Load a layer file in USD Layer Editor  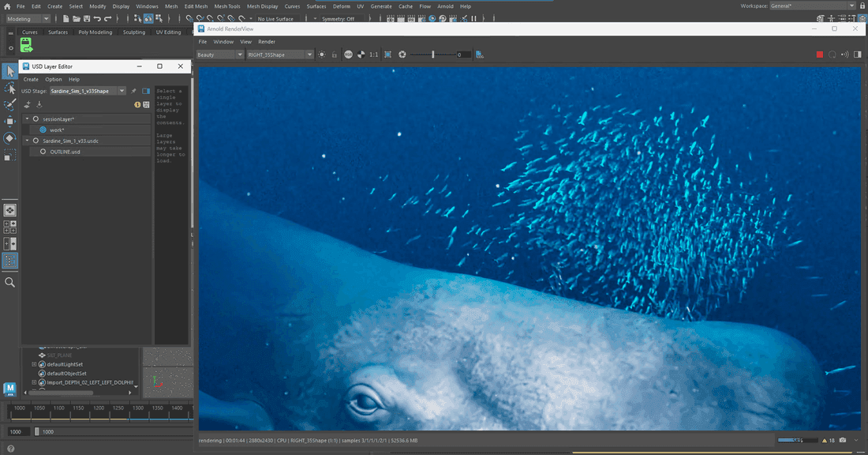tap(39, 104)
